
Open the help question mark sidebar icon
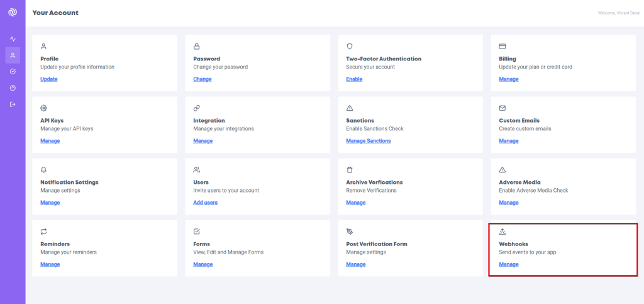[13, 88]
